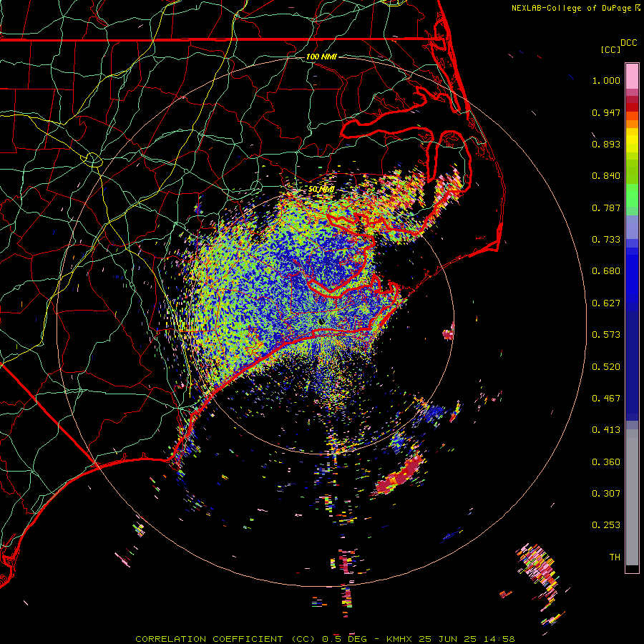Select the 1.000 scale value
644x644 pixels.
click(606, 80)
